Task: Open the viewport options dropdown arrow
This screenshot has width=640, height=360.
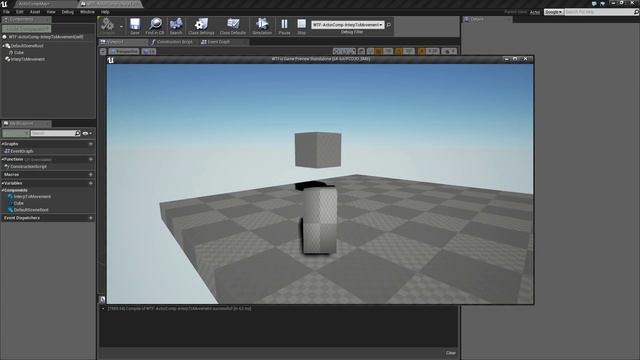Action: [103, 51]
